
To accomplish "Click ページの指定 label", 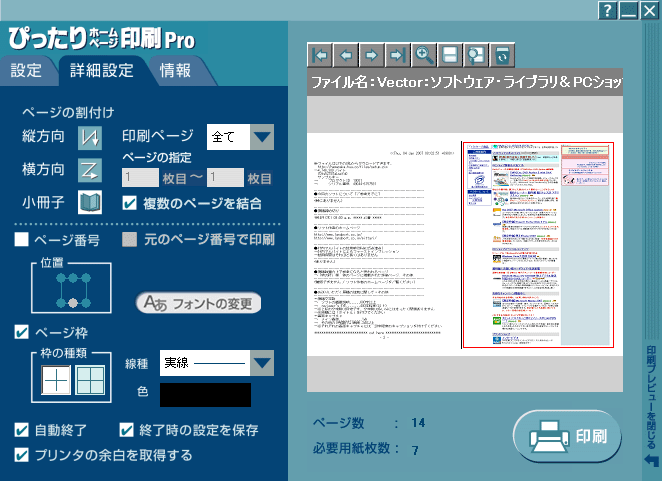I will (157, 158).
